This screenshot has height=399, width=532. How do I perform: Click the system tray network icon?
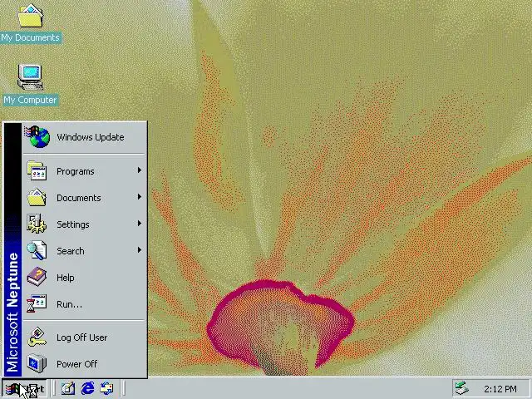click(x=462, y=388)
